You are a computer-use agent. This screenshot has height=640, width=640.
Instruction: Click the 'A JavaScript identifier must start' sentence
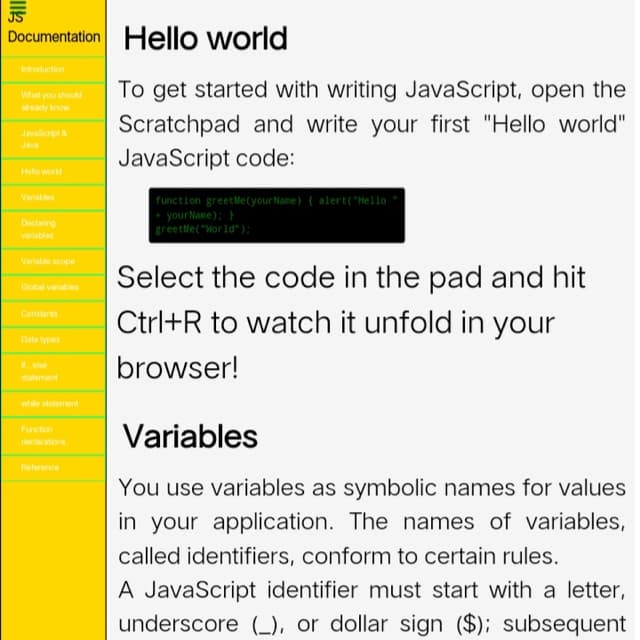pos(372,607)
